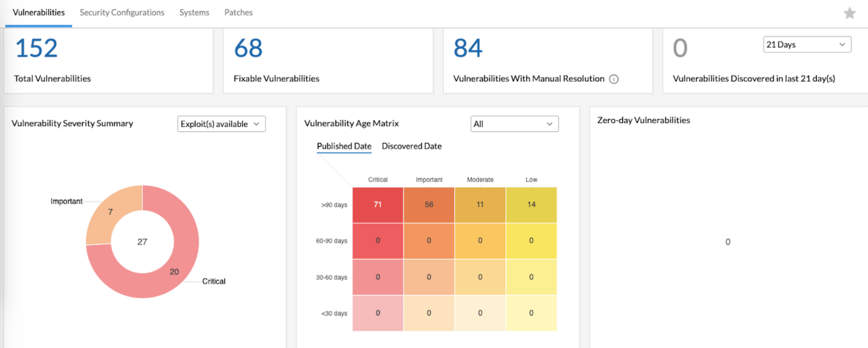868x348 pixels.
Task: Click the 14 Low >90 days cell
Action: (x=531, y=204)
